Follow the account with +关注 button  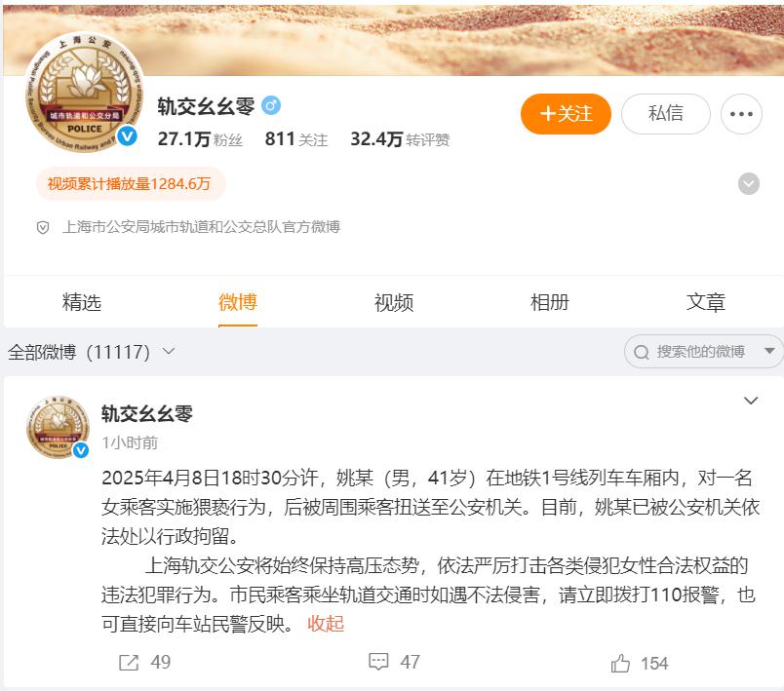pyautogui.click(x=566, y=114)
